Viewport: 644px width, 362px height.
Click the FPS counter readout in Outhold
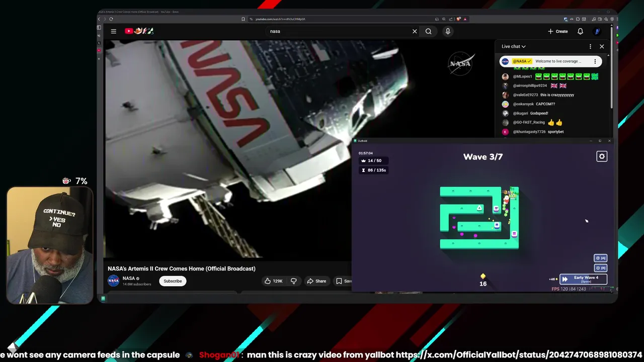pyautogui.click(x=569, y=289)
